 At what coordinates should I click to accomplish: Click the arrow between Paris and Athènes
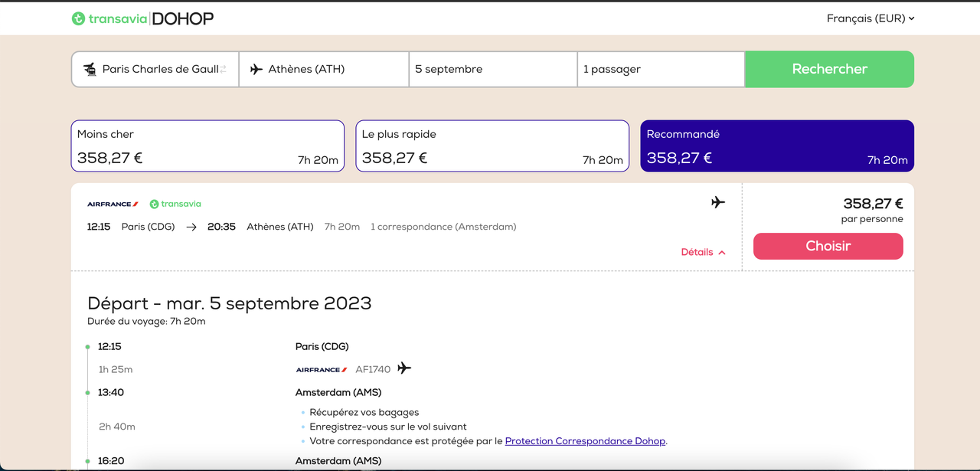click(x=191, y=227)
